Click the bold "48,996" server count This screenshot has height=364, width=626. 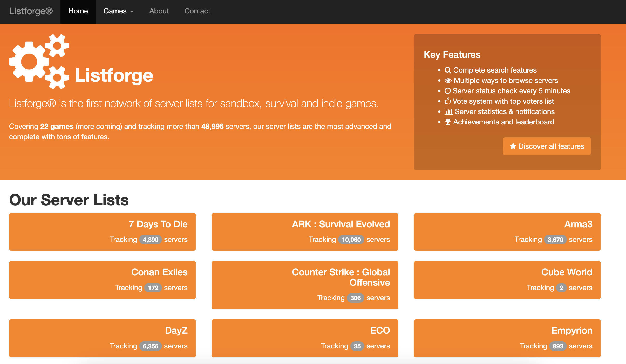point(212,127)
